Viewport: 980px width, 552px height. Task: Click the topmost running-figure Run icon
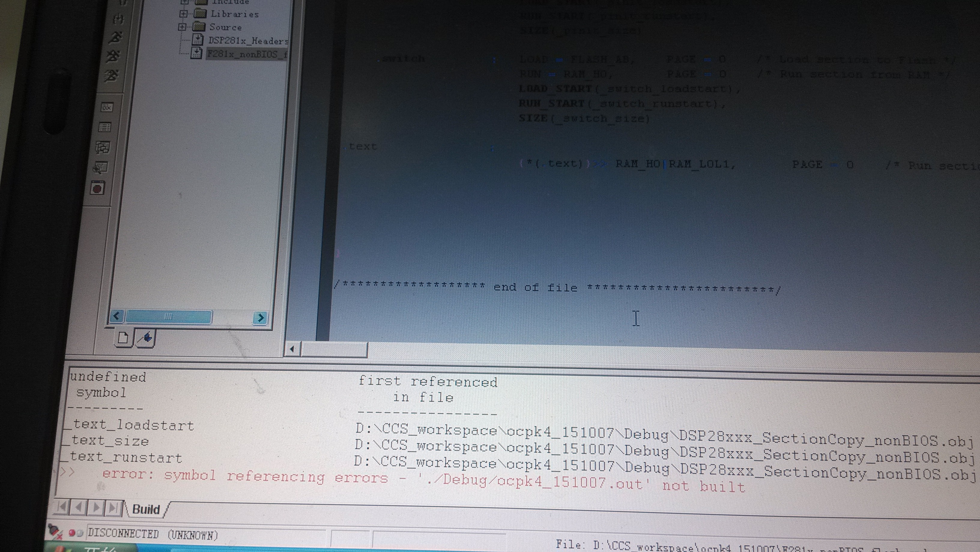(x=116, y=37)
